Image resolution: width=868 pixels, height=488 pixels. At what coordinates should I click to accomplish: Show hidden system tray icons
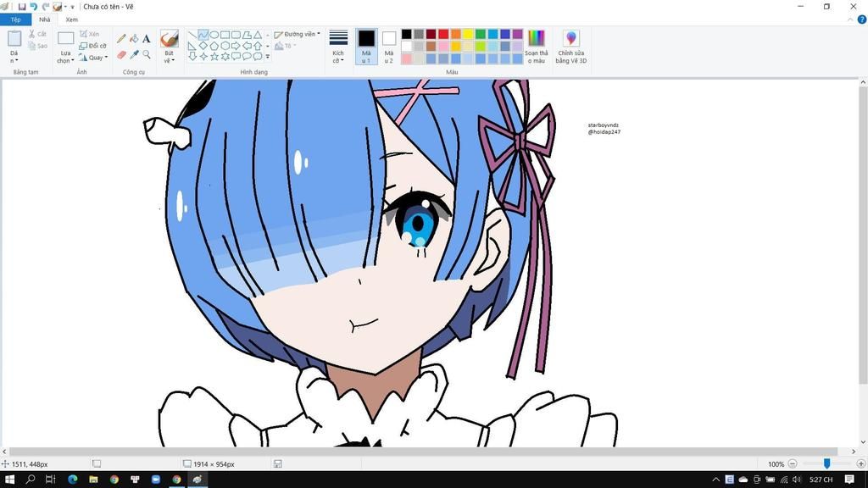715,480
